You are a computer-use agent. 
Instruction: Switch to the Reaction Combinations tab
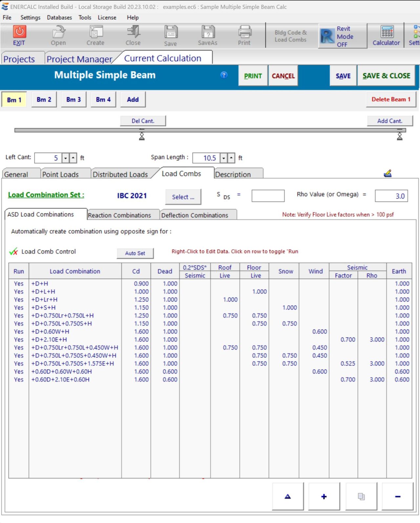pos(119,215)
